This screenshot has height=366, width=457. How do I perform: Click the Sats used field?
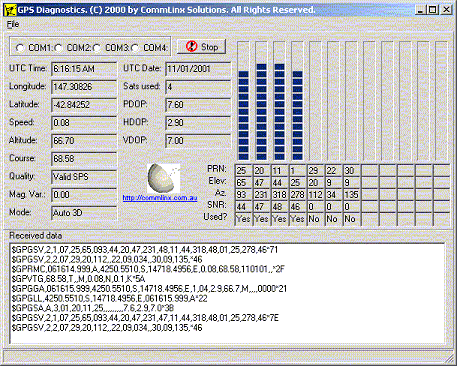click(x=198, y=87)
